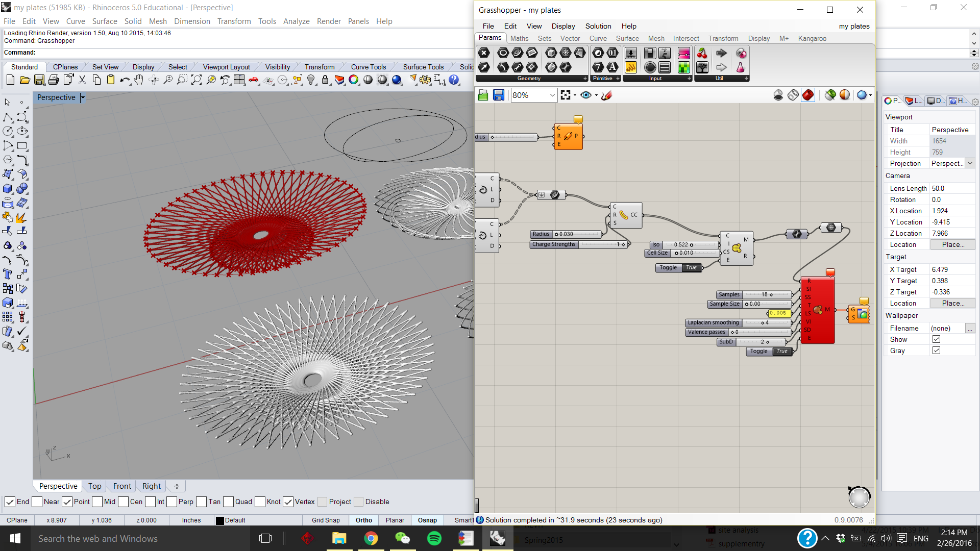
Task: Open Spotify from the taskbar
Action: [x=434, y=538]
